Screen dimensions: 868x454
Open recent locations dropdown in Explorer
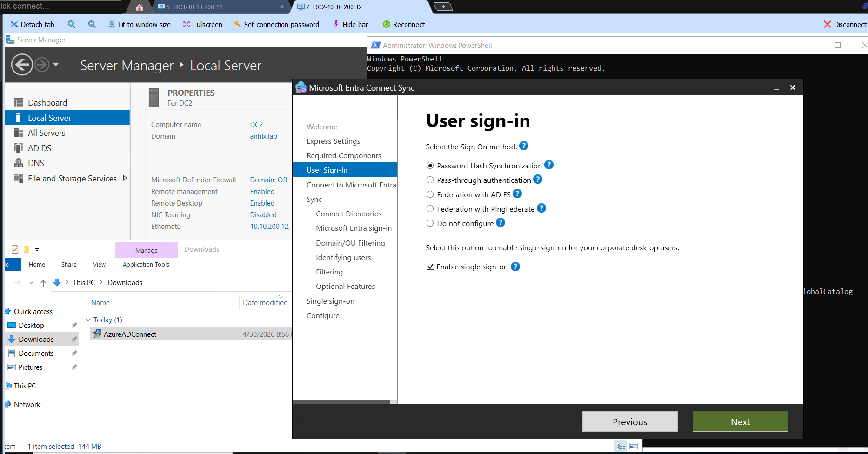31,283
